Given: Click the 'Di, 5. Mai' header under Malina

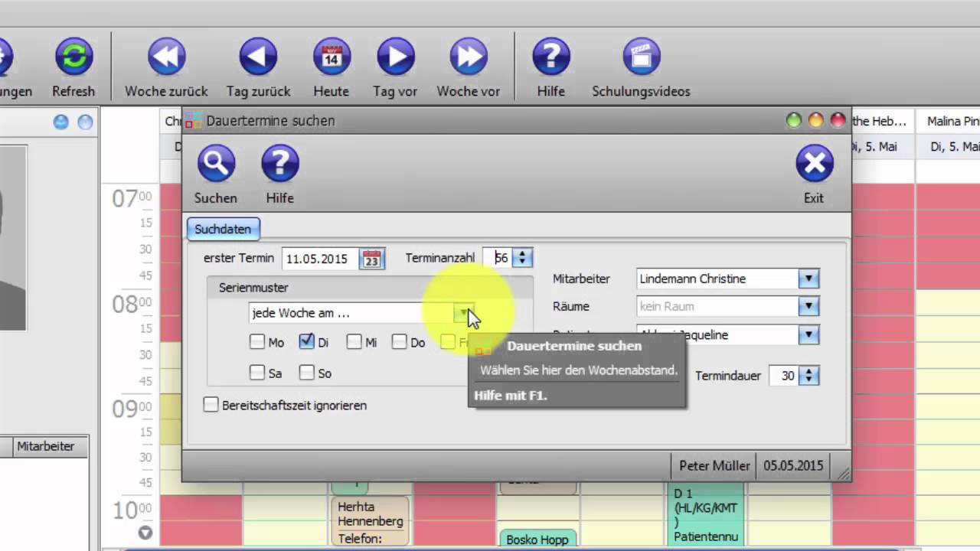Looking at the screenshot, I should pos(954,147).
